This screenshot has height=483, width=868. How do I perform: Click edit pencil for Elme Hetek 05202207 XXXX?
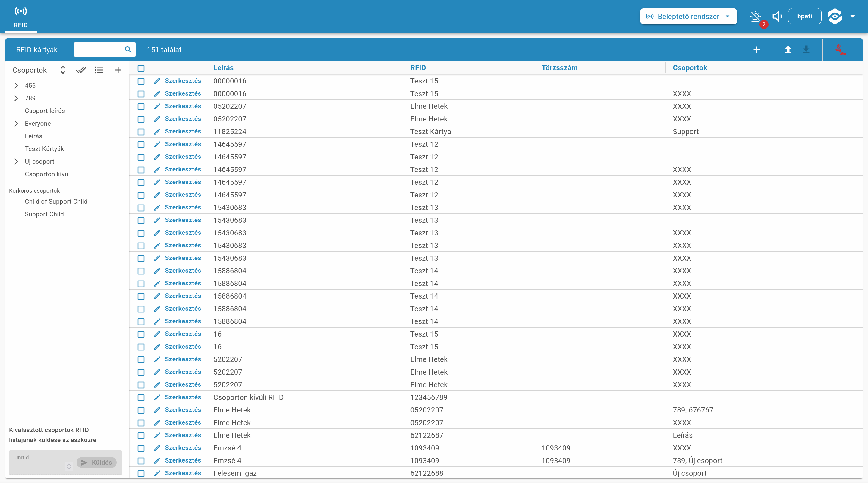157,423
